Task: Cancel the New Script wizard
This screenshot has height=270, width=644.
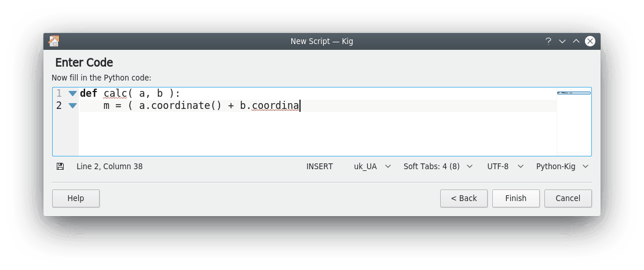Action: pyautogui.click(x=568, y=198)
